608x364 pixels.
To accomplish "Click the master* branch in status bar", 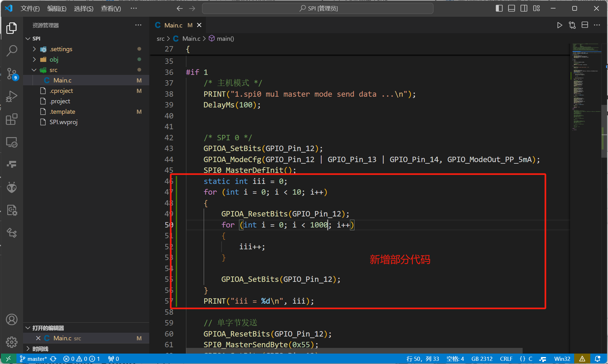I will pos(34,359).
